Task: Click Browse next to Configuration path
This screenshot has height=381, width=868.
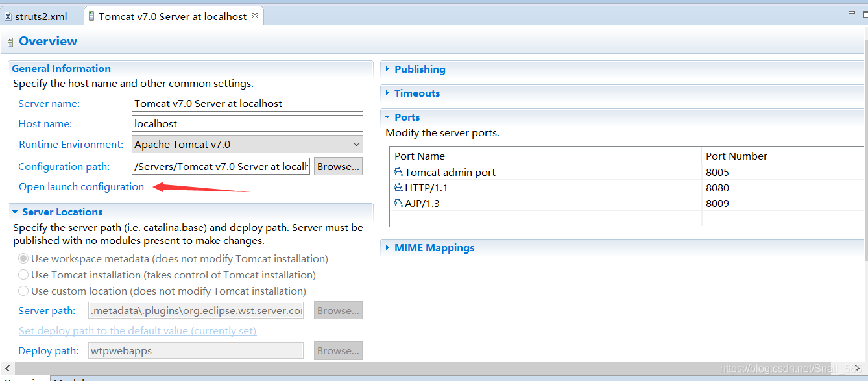Action: click(338, 166)
